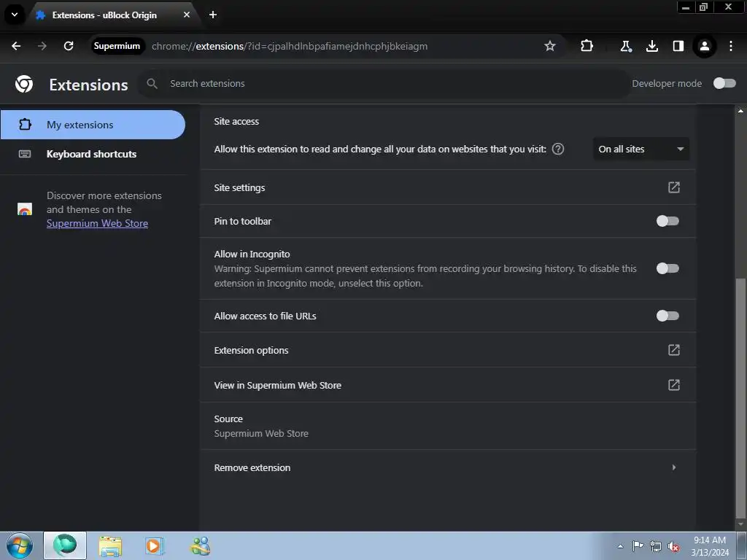Click the Extension options label

[x=251, y=351]
